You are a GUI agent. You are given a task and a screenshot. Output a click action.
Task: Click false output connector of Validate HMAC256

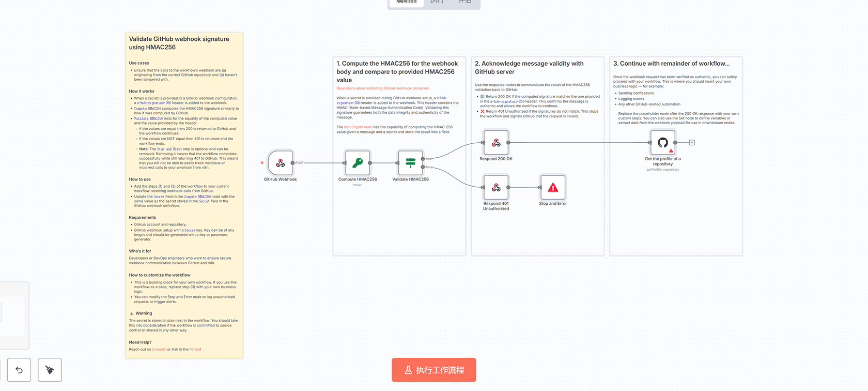[x=423, y=167]
